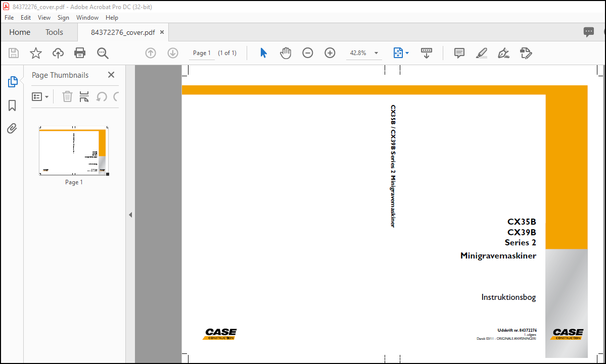This screenshot has width=606, height=364.
Task: Click the Save file floppy disk icon
Action: click(x=14, y=53)
